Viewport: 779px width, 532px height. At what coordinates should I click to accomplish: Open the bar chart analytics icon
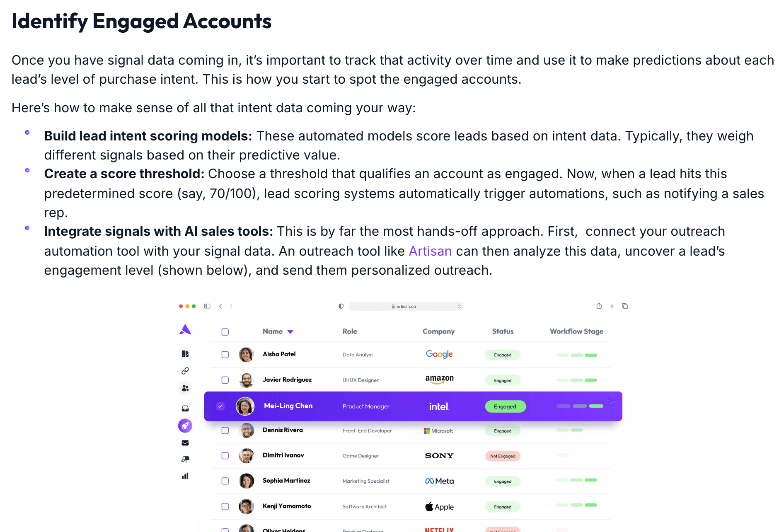(185, 476)
